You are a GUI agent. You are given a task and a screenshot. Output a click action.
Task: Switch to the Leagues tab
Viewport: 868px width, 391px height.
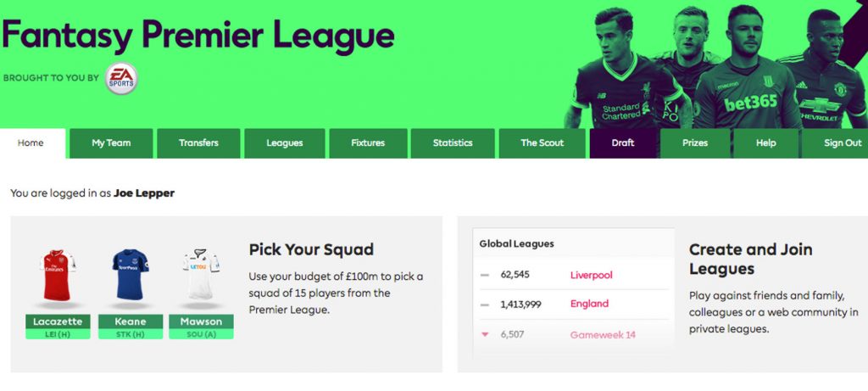(x=285, y=143)
